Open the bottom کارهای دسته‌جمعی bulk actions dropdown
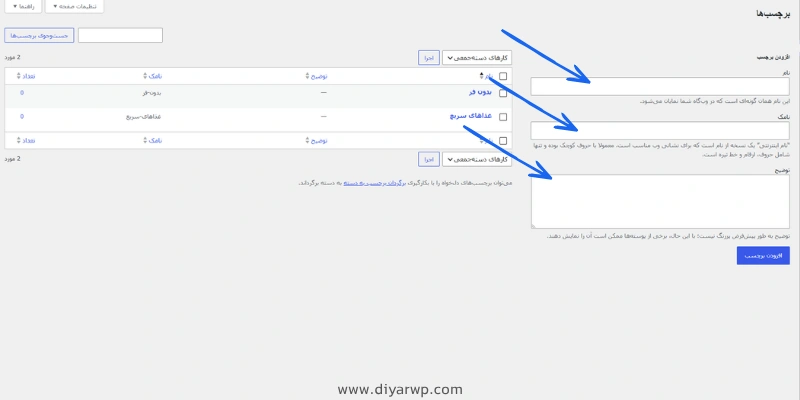This screenshot has height=400, width=800. pos(477,159)
